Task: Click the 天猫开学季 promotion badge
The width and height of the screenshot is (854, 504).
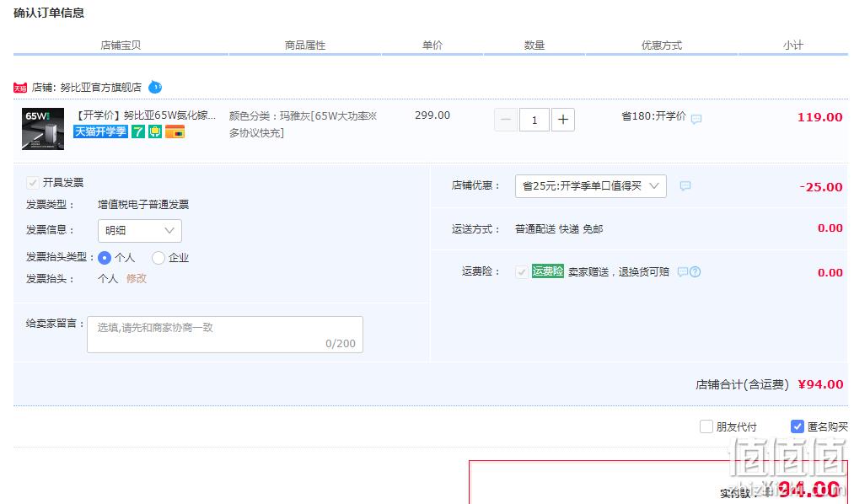Action: click(101, 131)
